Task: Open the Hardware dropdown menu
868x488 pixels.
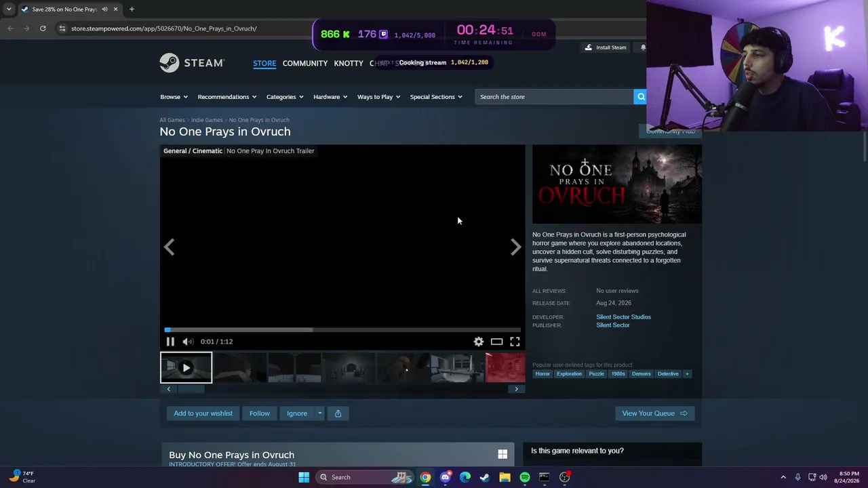Action: click(x=330, y=97)
